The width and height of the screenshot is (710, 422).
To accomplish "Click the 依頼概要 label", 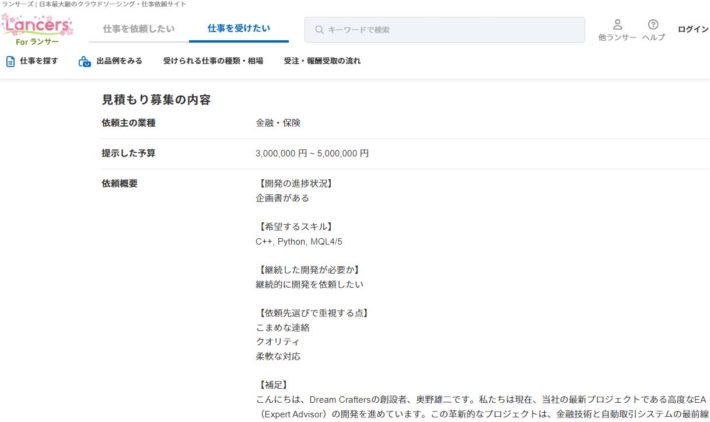I will click(x=120, y=183).
